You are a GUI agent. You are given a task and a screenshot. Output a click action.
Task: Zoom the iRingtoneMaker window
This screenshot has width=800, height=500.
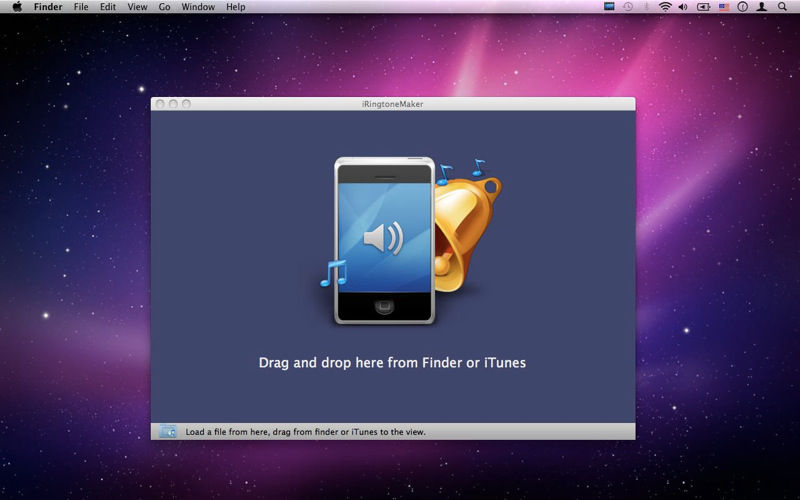(187, 104)
